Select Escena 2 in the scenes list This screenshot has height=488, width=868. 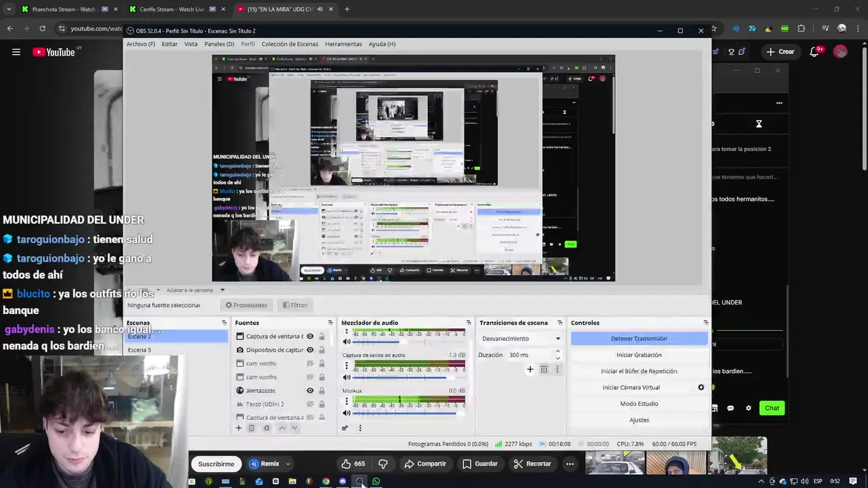click(x=176, y=336)
